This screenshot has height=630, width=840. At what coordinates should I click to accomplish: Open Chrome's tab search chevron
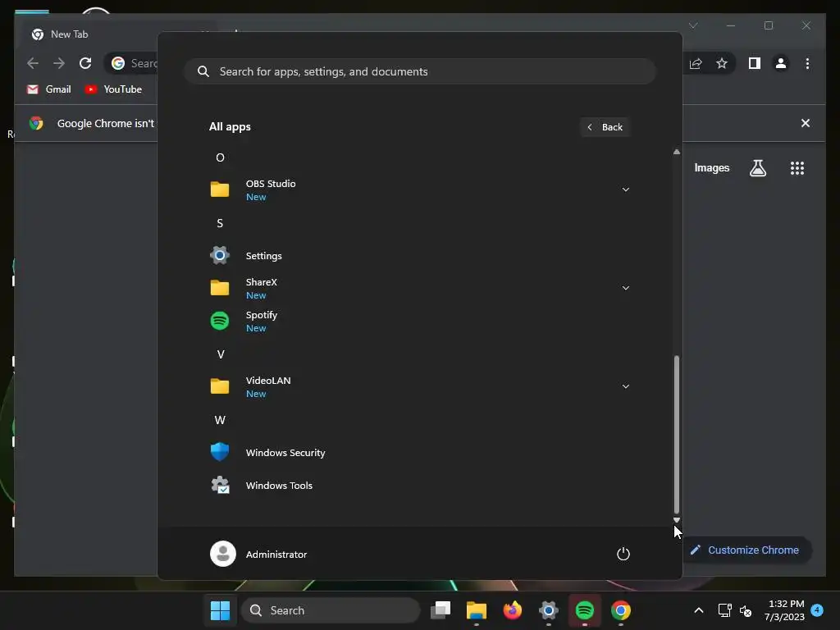(x=693, y=25)
